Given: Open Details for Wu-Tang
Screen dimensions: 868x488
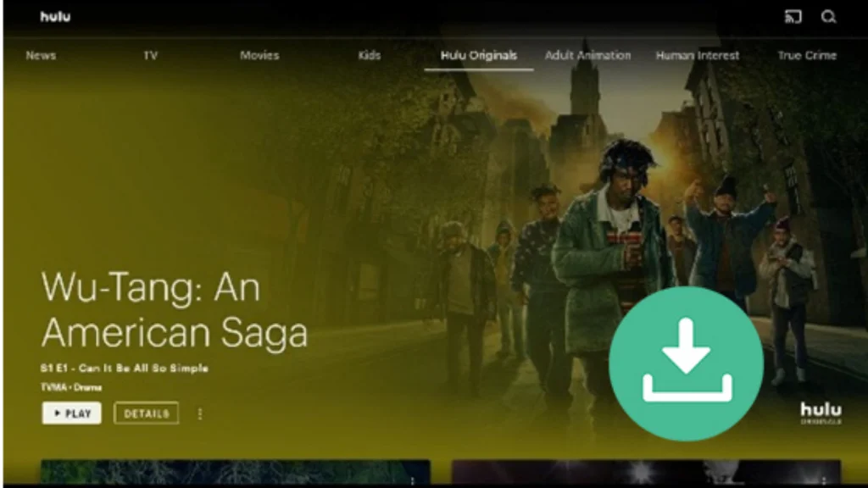Looking at the screenshot, I should [x=146, y=413].
